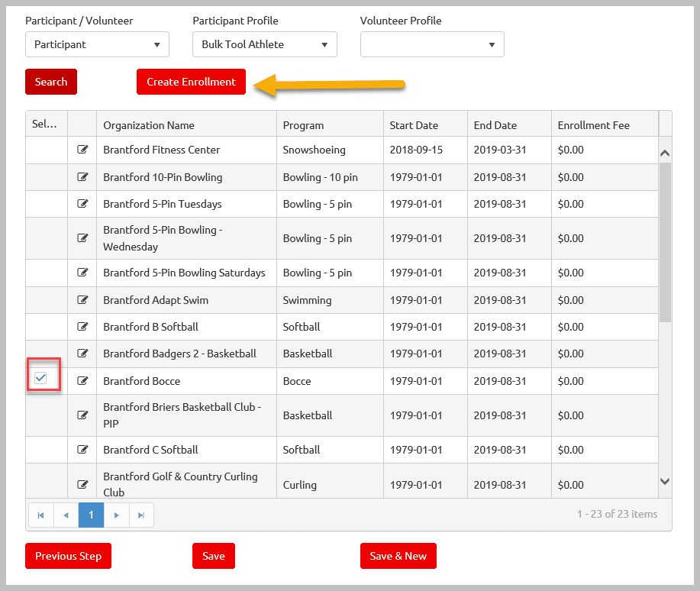Click the table's vertical scrollbar thumb
This screenshot has width=700, height=591.
pos(665,243)
